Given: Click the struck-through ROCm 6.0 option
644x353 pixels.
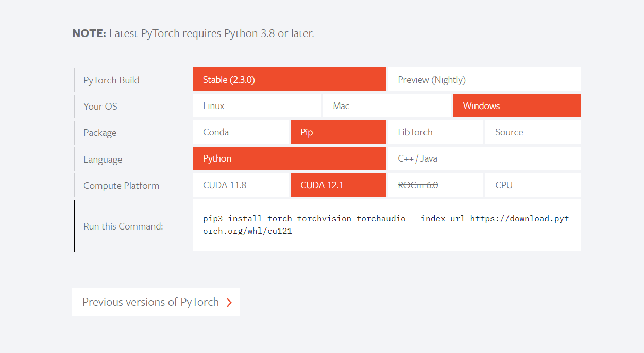Looking at the screenshot, I should (435, 185).
